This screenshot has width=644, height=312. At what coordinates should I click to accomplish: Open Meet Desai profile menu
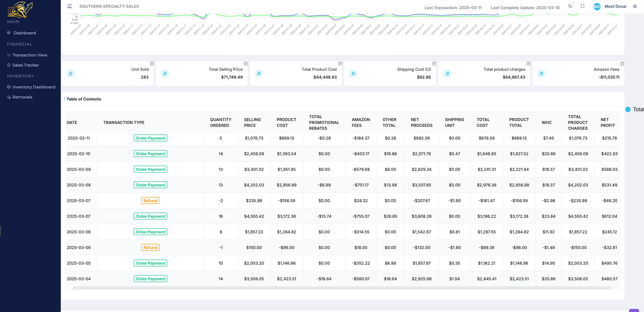(615, 6)
